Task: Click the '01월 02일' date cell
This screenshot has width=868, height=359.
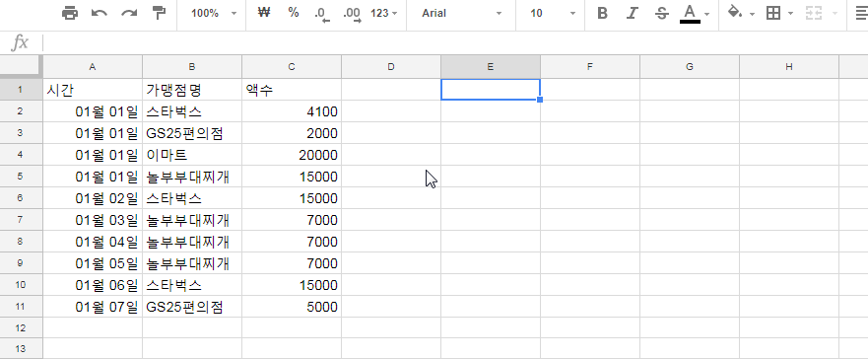Action: pos(93,198)
